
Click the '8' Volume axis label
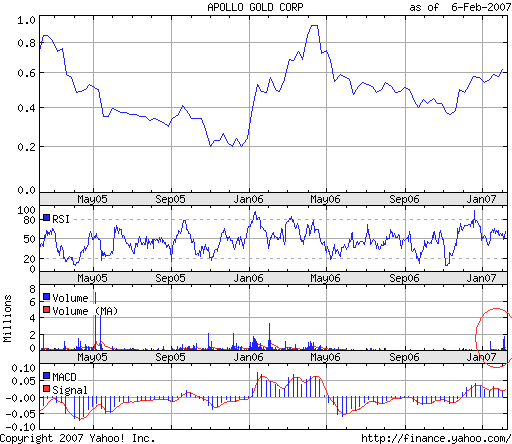pos(32,289)
